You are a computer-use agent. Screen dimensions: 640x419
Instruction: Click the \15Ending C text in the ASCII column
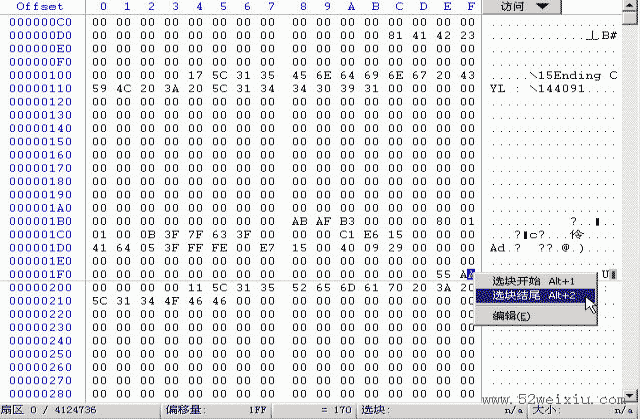point(573,76)
